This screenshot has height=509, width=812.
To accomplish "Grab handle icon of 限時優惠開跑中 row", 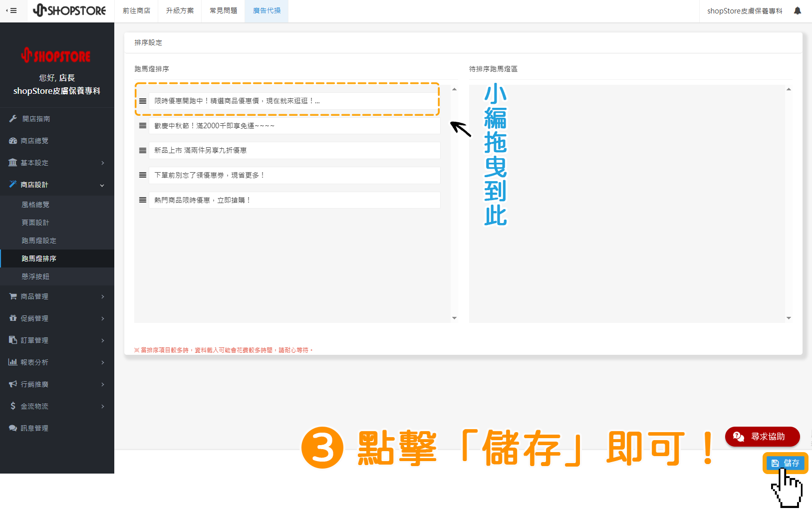I will [x=143, y=101].
